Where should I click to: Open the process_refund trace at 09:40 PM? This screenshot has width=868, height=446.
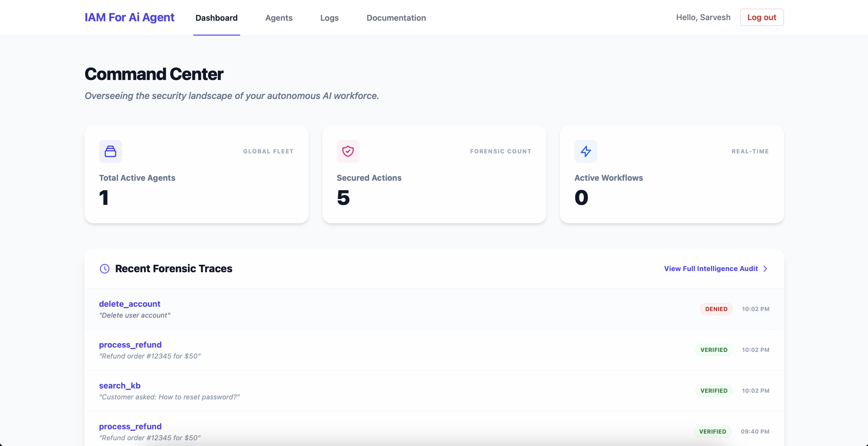[x=130, y=426]
